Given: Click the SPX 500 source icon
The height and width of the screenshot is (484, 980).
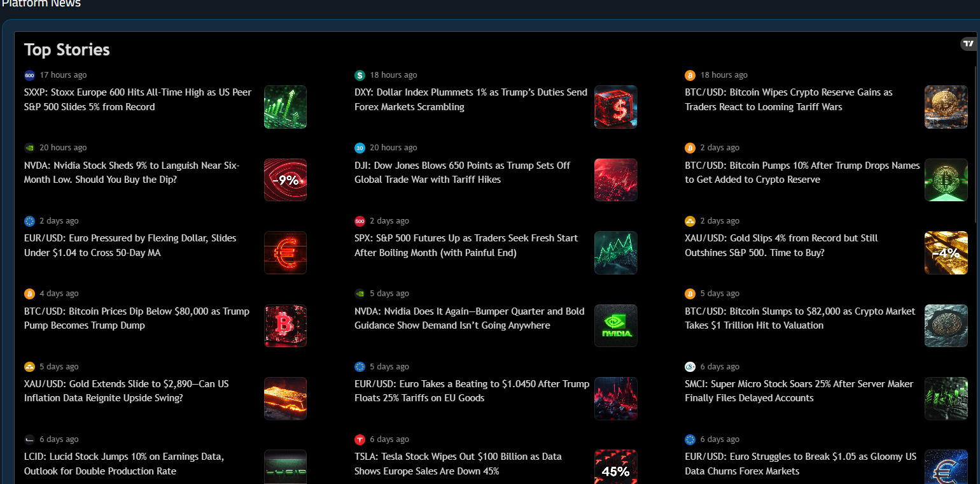Looking at the screenshot, I should [360, 221].
